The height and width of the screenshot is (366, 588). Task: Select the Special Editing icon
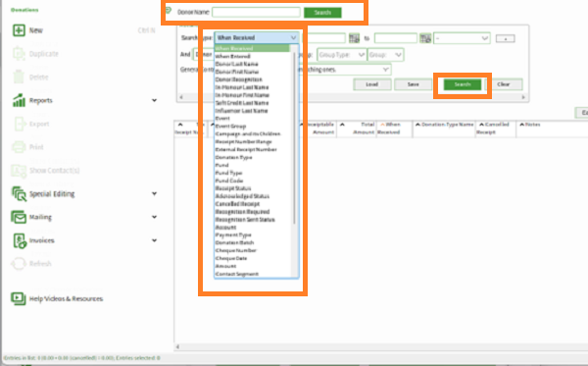[x=19, y=193]
